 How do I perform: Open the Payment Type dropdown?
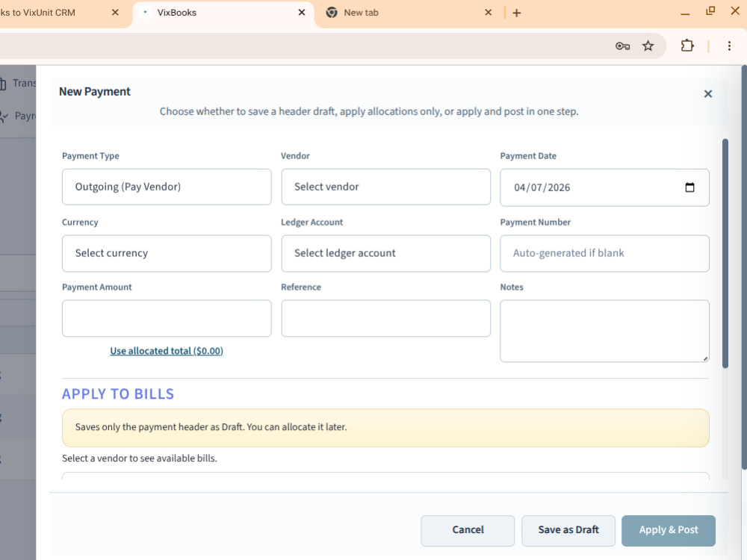[x=167, y=187]
